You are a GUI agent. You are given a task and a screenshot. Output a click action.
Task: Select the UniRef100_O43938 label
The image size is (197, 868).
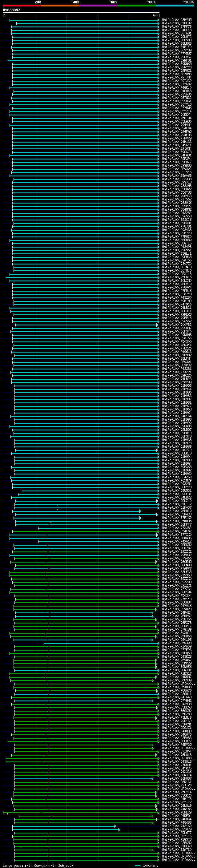[x=177, y=704]
